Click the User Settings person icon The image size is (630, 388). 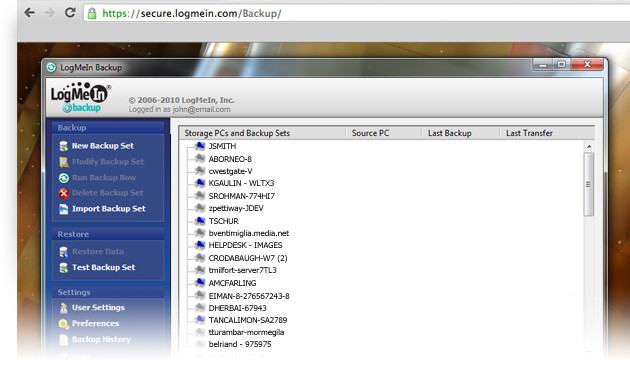pyautogui.click(x=63, y=308)
